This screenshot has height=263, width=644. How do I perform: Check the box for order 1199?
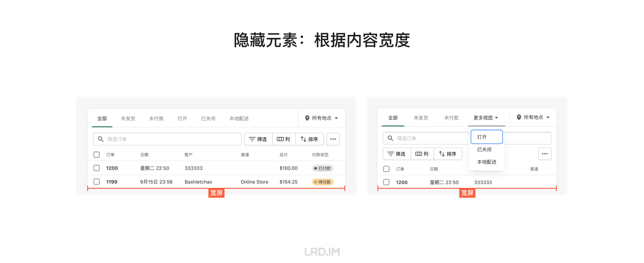[97, 182]
